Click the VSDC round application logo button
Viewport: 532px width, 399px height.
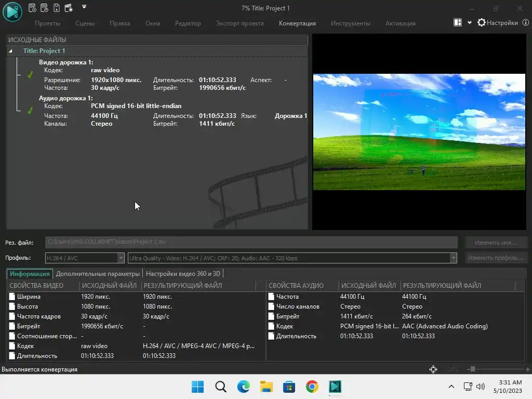pyautogui.click(x=12, y=11)
